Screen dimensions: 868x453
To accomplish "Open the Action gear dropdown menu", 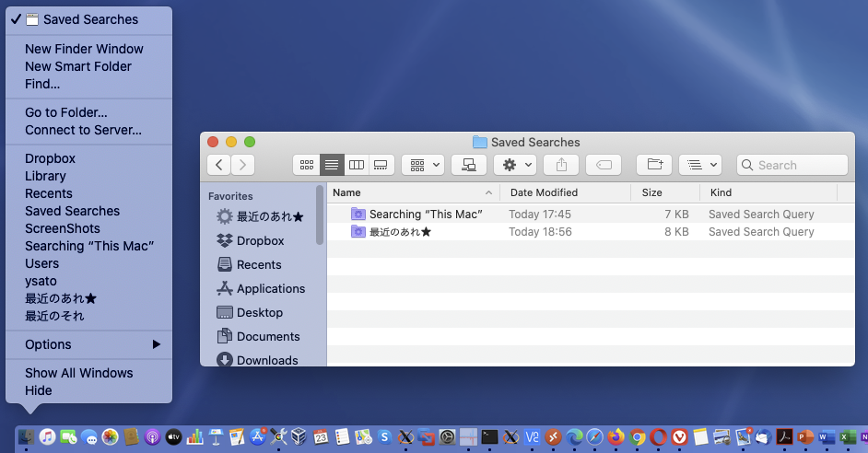I will pyautogui.click(x=514, y=165).
